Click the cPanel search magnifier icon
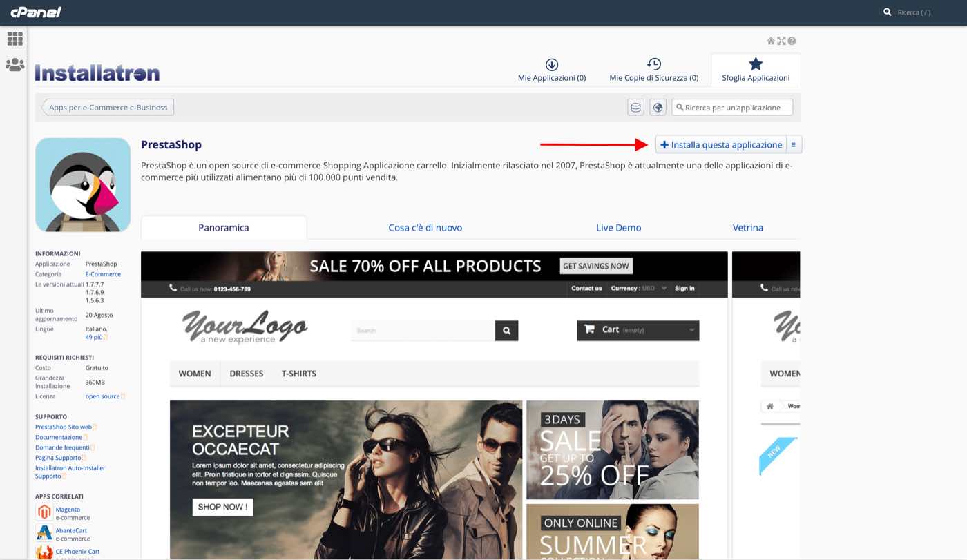967x560 pixels. click(888, 12)
